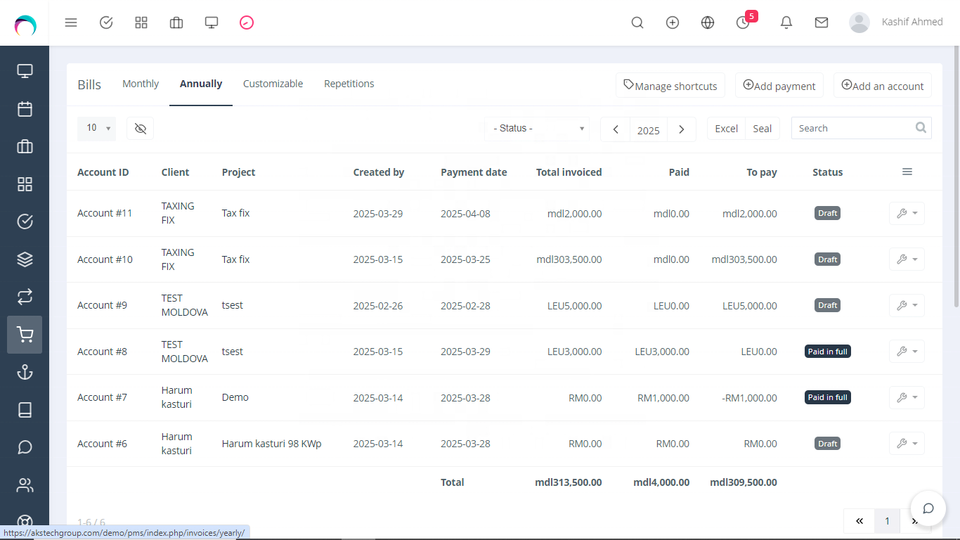Switch to the Monthly tab
The height and width of the screenshot is (540, 960).
[x=140, y=84]
